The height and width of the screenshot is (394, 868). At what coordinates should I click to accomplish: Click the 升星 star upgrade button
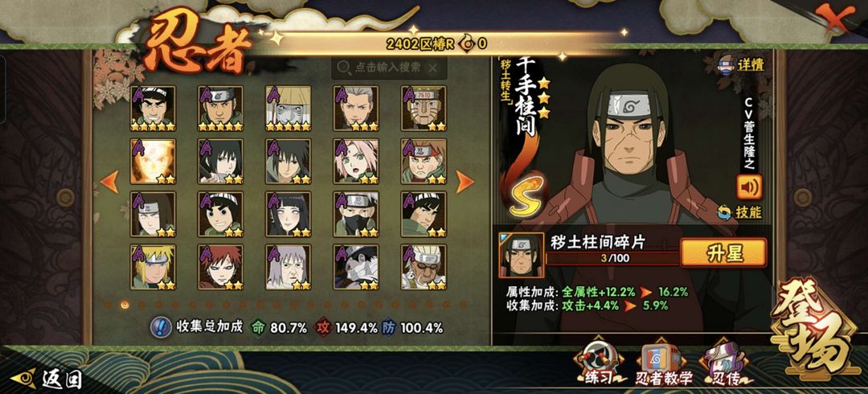pos(723,252)
